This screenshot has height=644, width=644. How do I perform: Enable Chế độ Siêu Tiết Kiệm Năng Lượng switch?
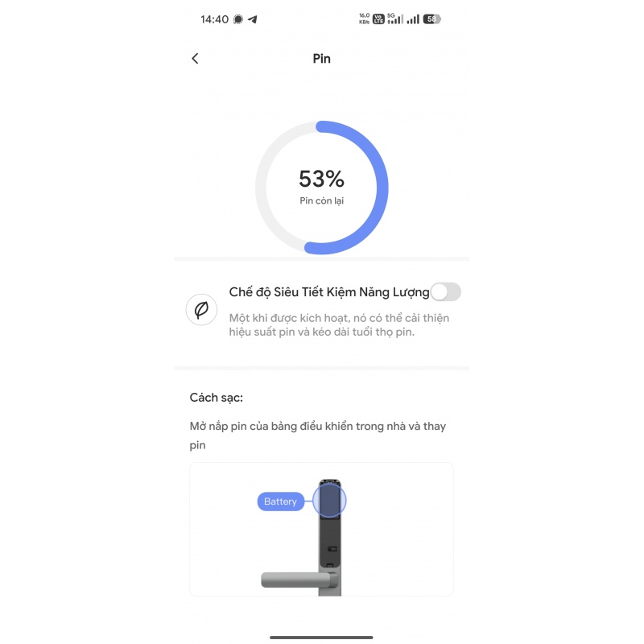pos(445,292)
